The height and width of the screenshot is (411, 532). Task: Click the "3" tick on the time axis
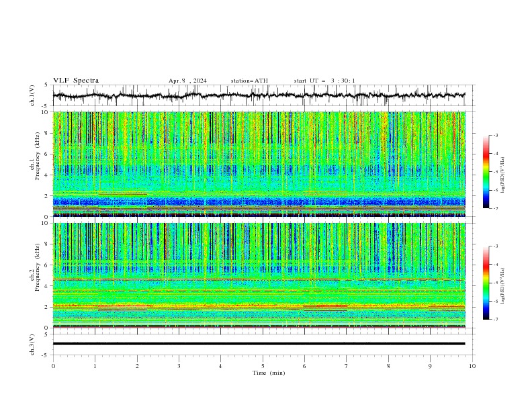pos(179,366)
